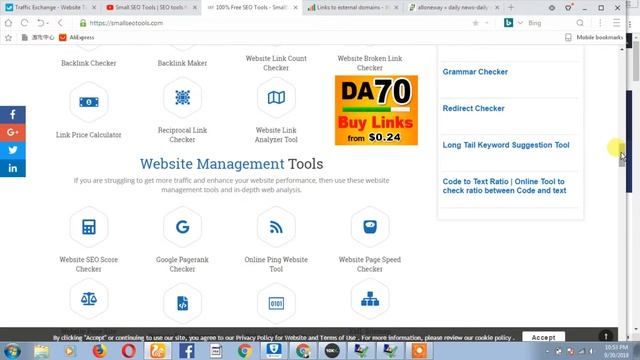This screenshot has width=640, height=360.
Task: Expand the undo history dropdown arrow
Action: tap(47, 23)
